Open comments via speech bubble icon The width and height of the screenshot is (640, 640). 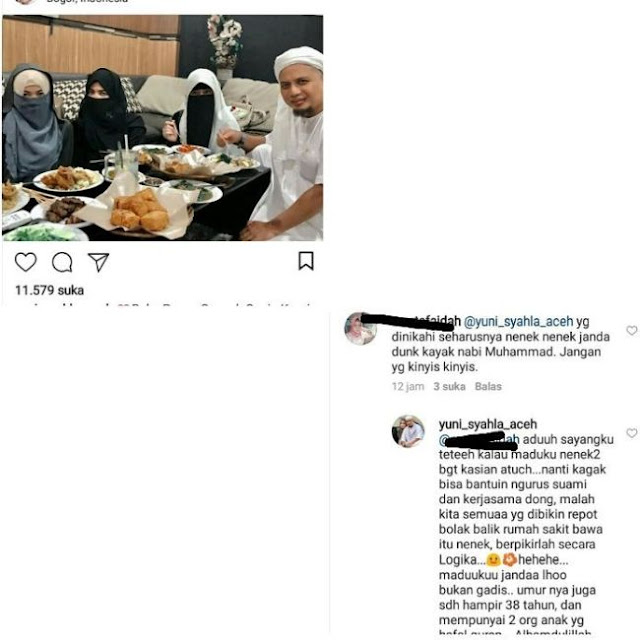[x=62, y=262]
